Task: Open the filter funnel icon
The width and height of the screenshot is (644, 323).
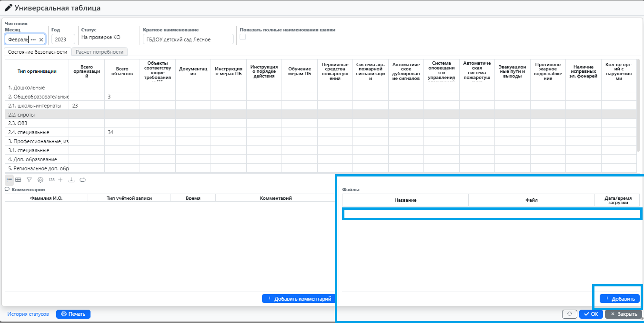Action: point(29,180)
